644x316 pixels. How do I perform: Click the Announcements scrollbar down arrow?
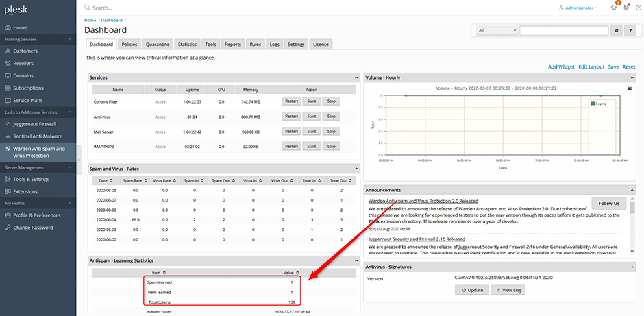pyautogui.click(x=632, y=251)
